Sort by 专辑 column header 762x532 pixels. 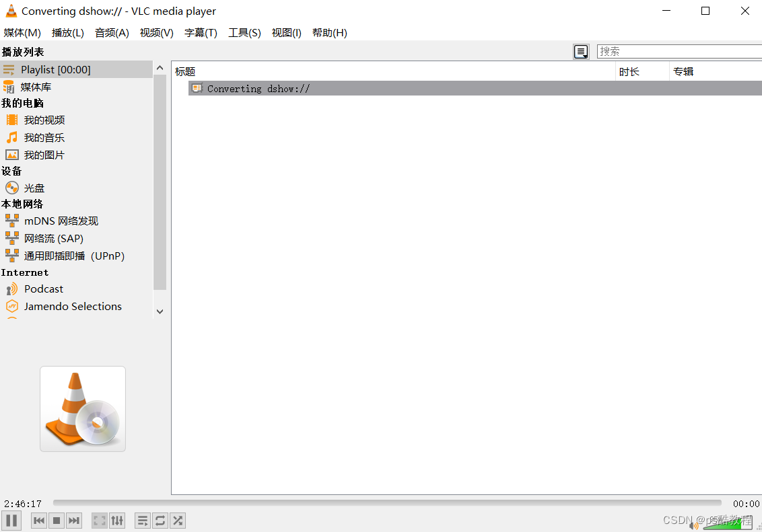(x=716, y=71)
